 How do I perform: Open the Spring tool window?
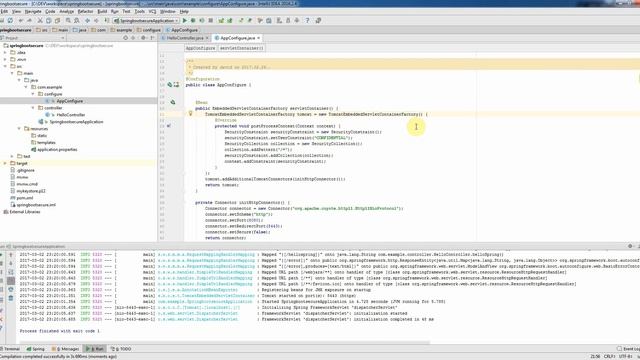[36, 349]
